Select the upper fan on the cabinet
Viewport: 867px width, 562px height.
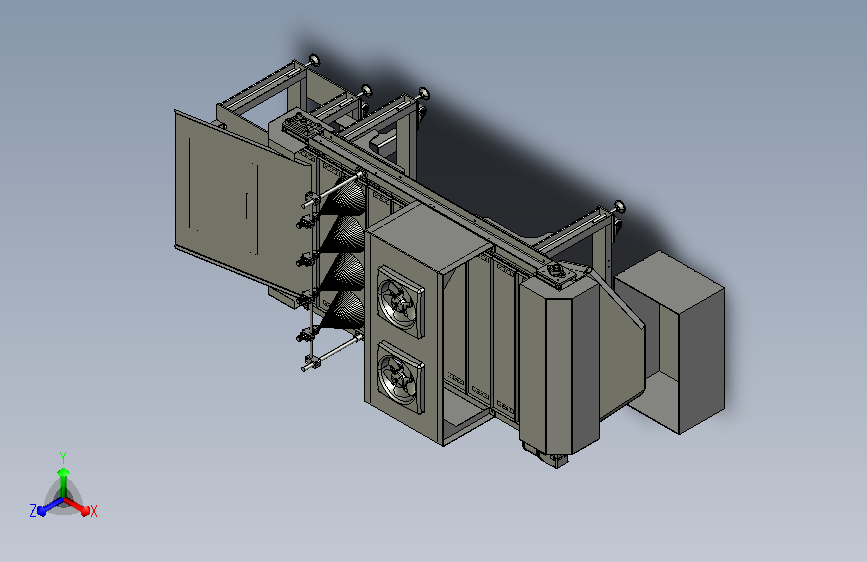tap(401, 302)
